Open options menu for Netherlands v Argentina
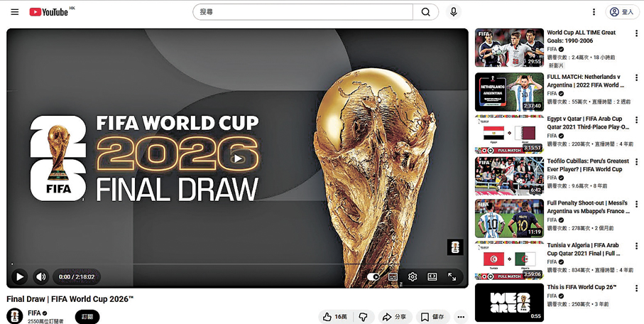The height and width of the screenshot is (324, 644). coord(636,77)
